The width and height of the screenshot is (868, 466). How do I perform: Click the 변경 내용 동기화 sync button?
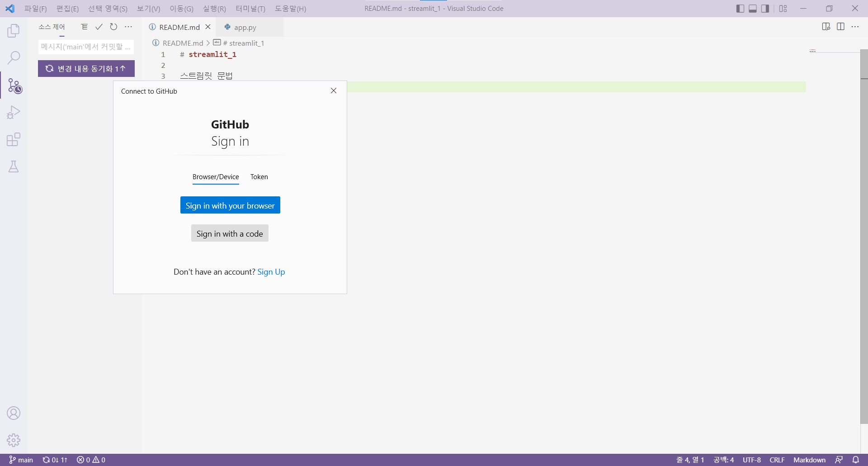86,69
